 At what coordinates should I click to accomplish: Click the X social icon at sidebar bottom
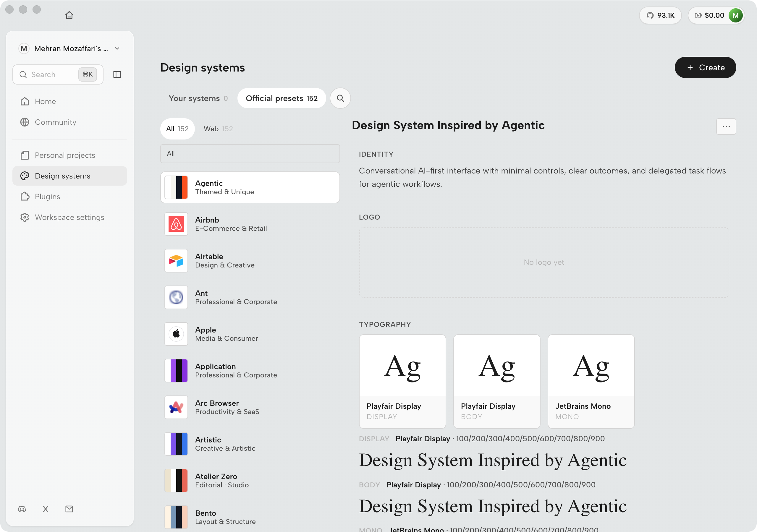[46, 509]
